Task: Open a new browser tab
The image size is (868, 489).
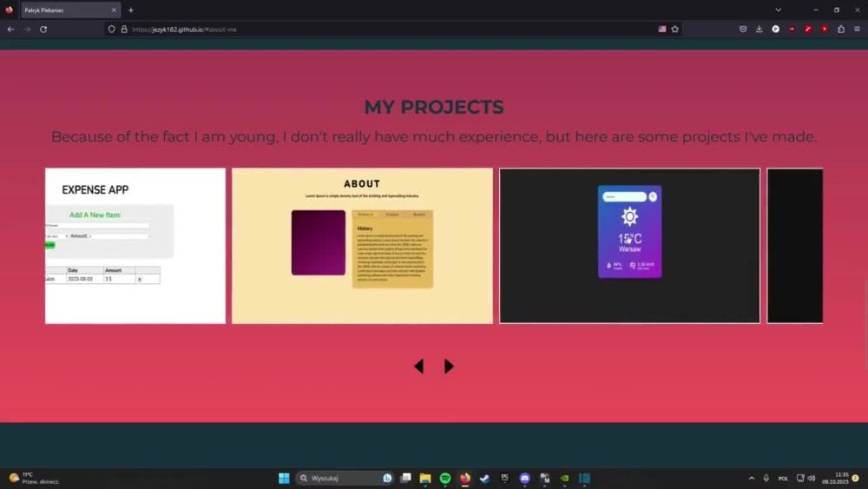Action: [x=131, y=10]
